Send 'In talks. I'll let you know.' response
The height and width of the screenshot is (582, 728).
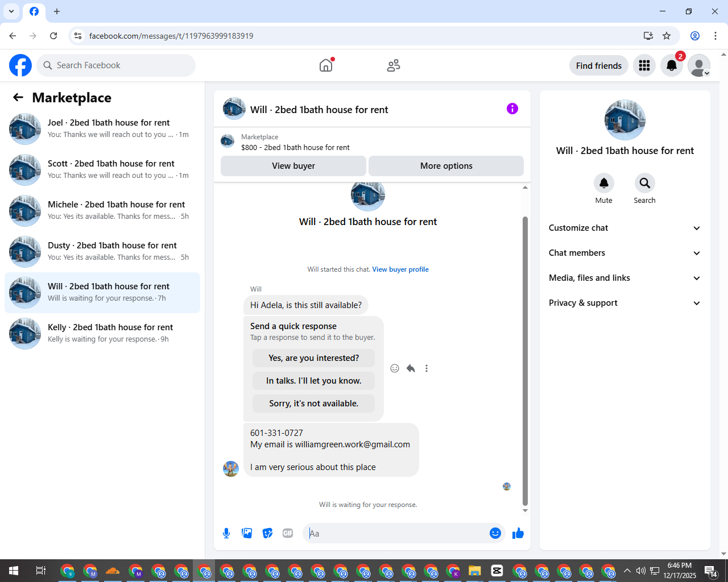click(313, 381)
